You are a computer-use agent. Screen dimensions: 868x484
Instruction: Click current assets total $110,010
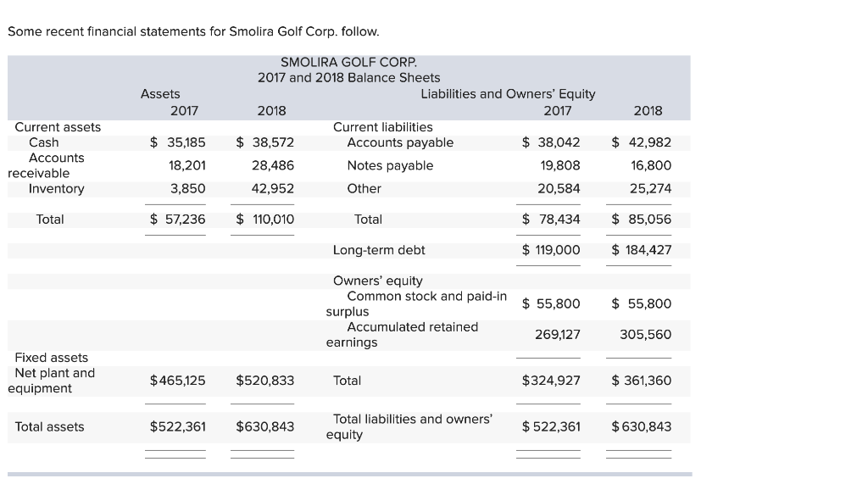264,220
